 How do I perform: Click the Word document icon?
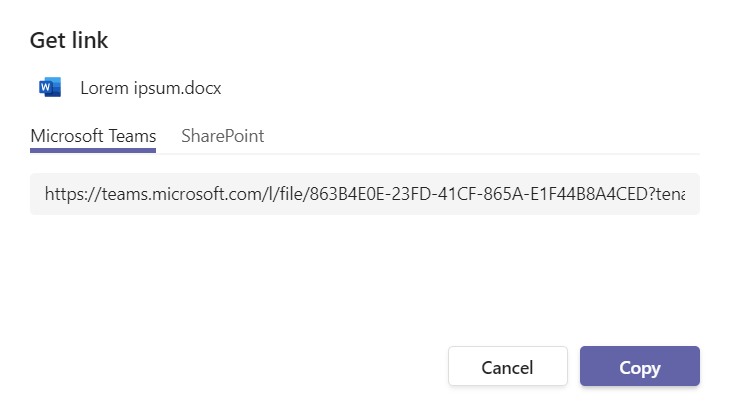coord(50,88)
